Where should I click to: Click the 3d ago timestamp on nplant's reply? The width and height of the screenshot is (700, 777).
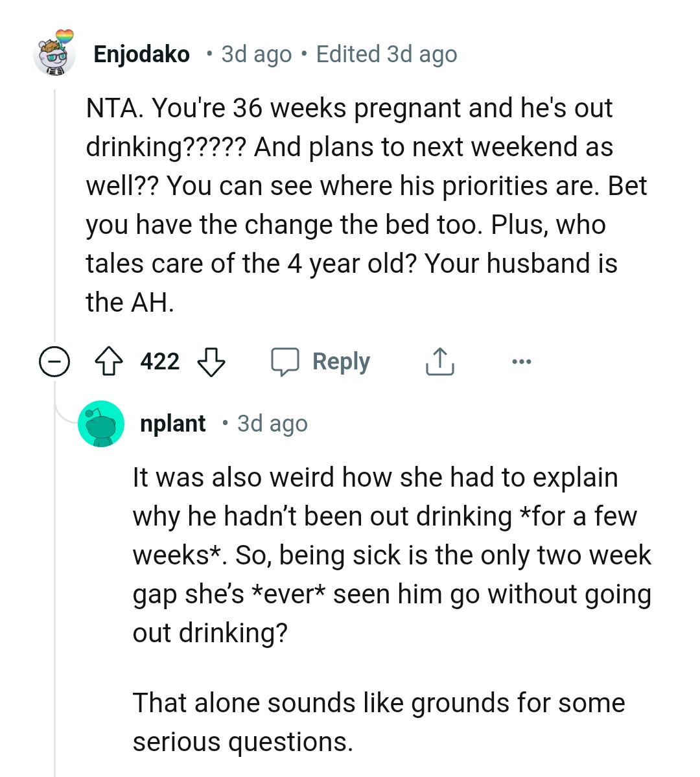click(272, 423)
